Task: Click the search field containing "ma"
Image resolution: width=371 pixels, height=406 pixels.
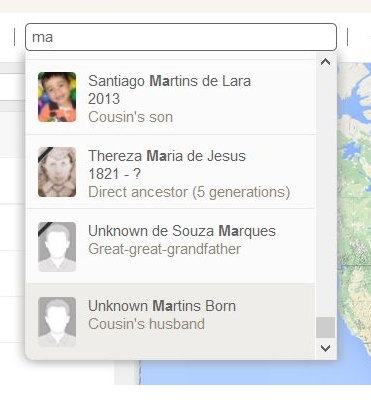Action: click(x=181, y=37)
